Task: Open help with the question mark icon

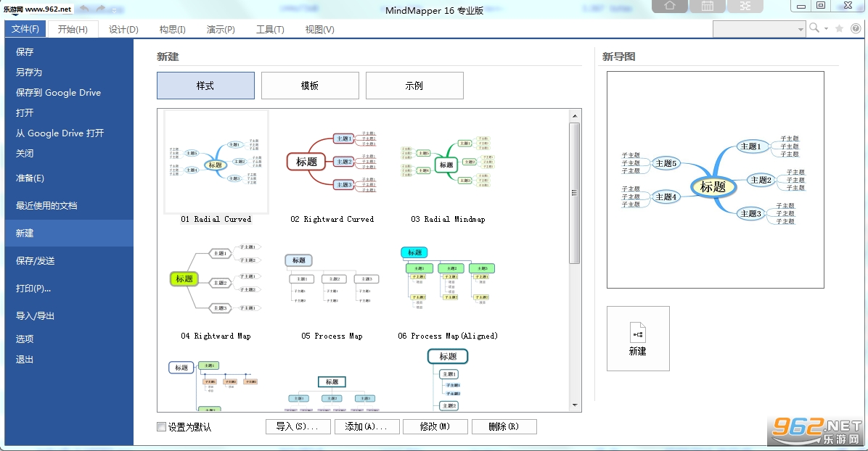Action: click(856, 29)
